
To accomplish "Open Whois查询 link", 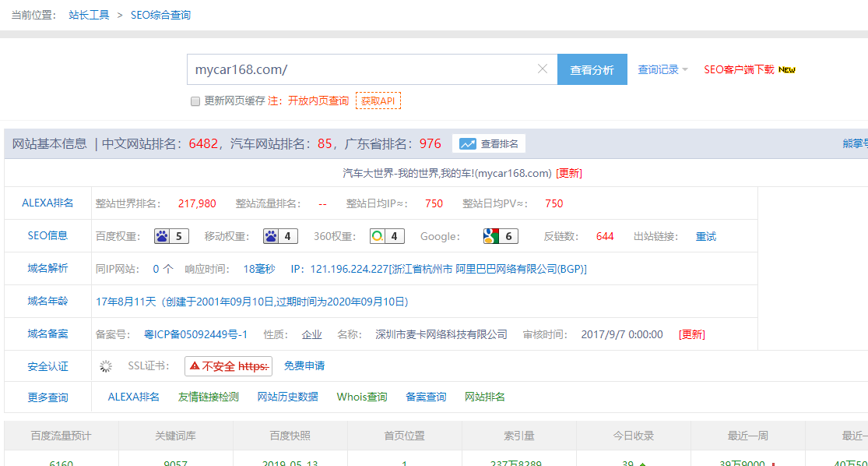I will 362,397.
